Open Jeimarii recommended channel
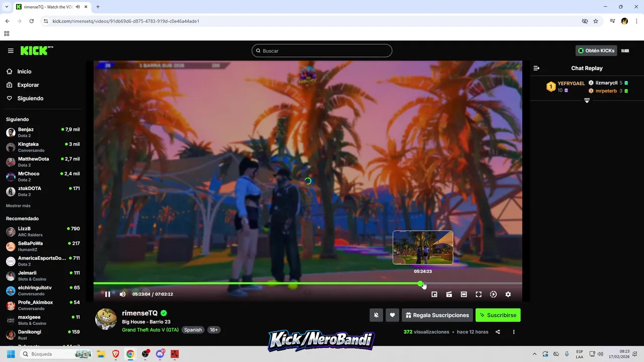The height and width of the screenshot is (362, 644). [42, 276]
